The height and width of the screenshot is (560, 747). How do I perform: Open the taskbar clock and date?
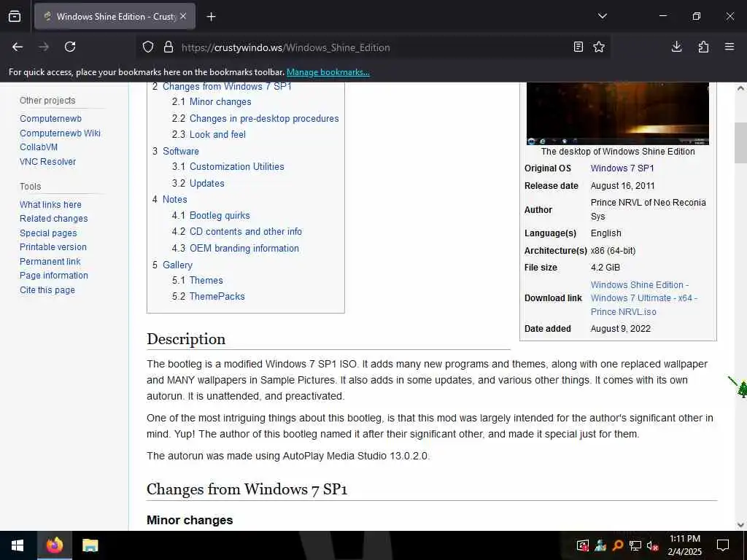(x=684, y=545)
